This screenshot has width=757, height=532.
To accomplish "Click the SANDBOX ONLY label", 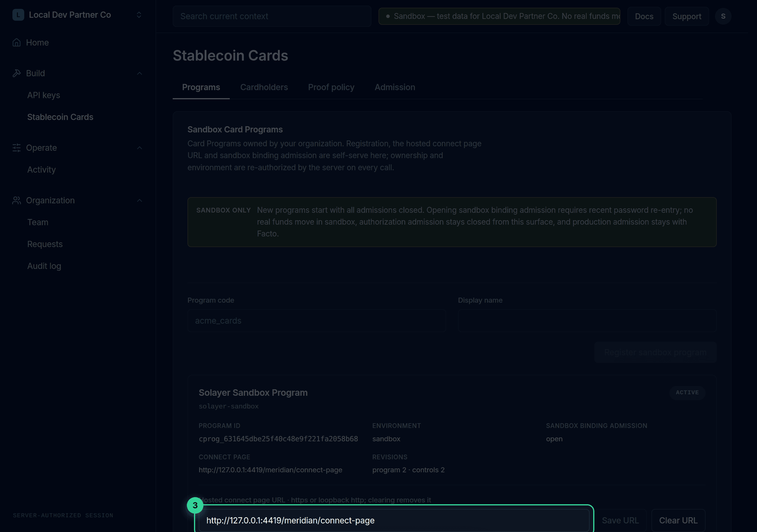I will 224,210.
